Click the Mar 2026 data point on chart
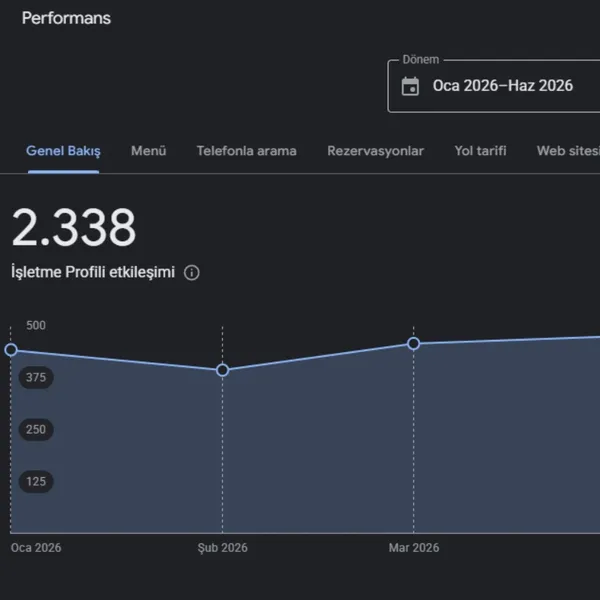Viewport: 600px width, 600px height. pyautogui.click(x=413, y=344)
